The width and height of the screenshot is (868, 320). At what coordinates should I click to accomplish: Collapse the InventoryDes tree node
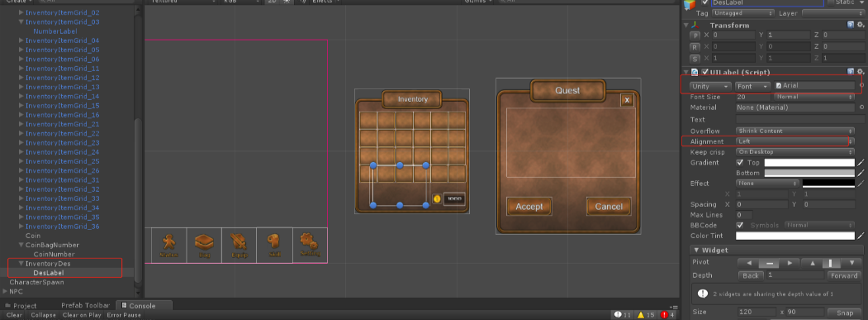[21, 264]
